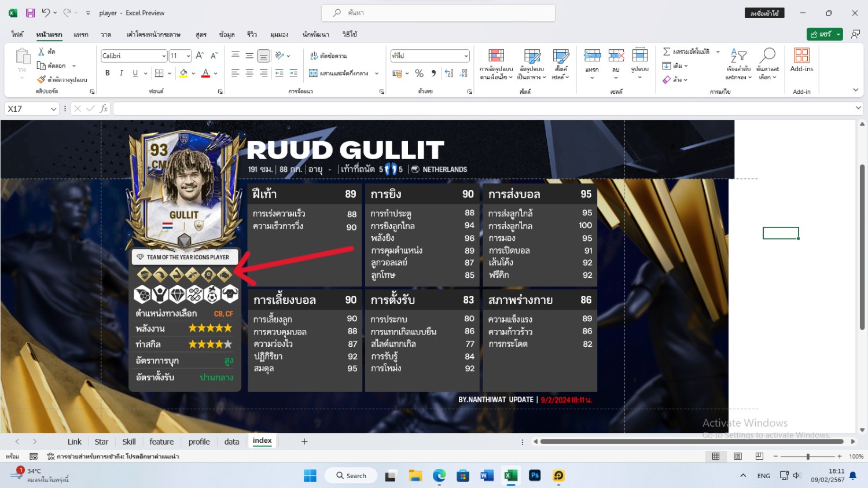Expand the number format ทั่วไป dropdown
The height and width of the screenshot is (488, 868).
(x=466, y=56)
